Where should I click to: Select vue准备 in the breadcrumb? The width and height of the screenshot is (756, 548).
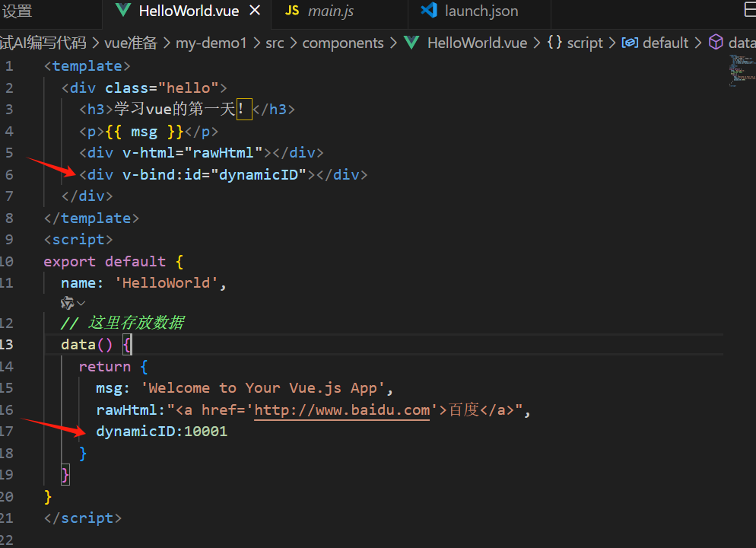[x=131, y=43]
